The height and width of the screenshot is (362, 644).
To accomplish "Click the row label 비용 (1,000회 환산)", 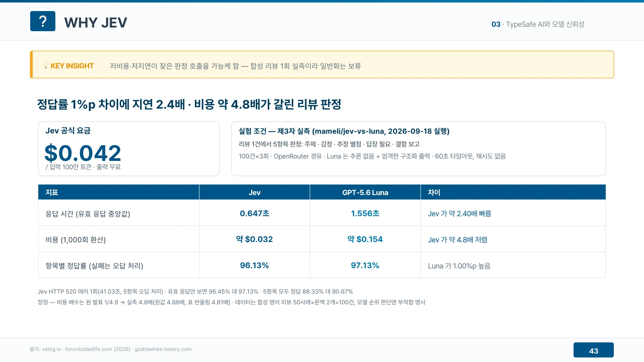I will (x=76, y=240).
